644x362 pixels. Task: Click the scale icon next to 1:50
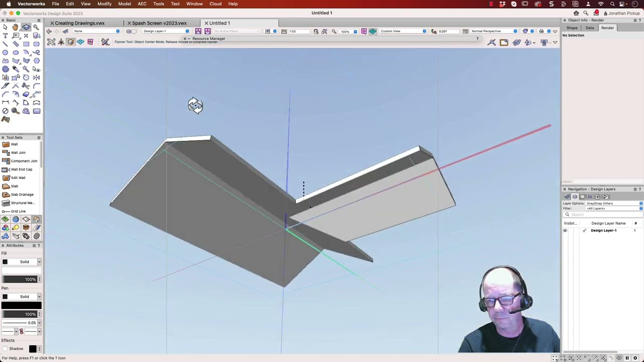pos(284,31)
